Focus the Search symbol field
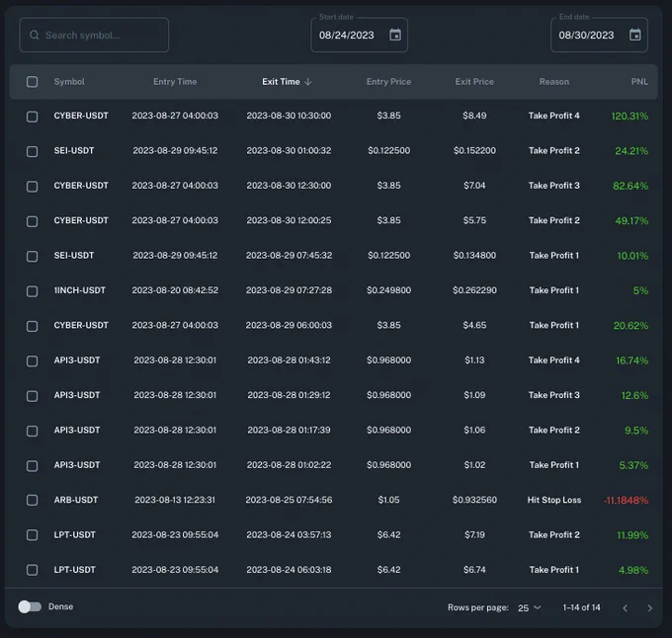 (94, 36)
